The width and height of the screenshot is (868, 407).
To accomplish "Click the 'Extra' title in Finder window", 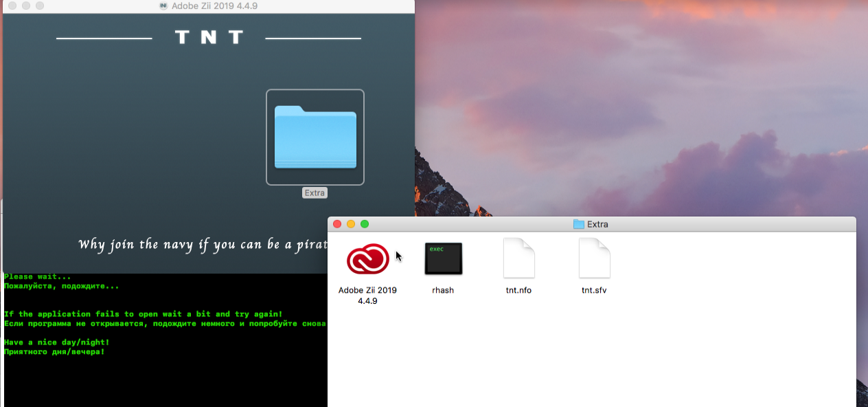I will [597, 224].
